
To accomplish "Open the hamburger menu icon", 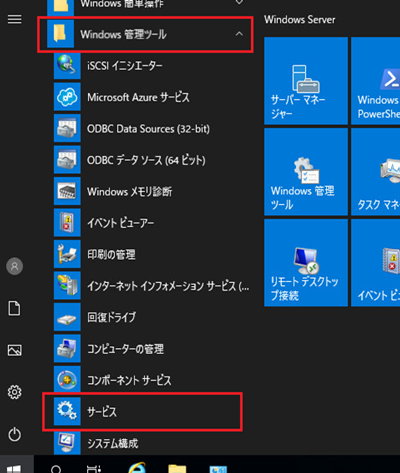I will [x=15, y=19].
